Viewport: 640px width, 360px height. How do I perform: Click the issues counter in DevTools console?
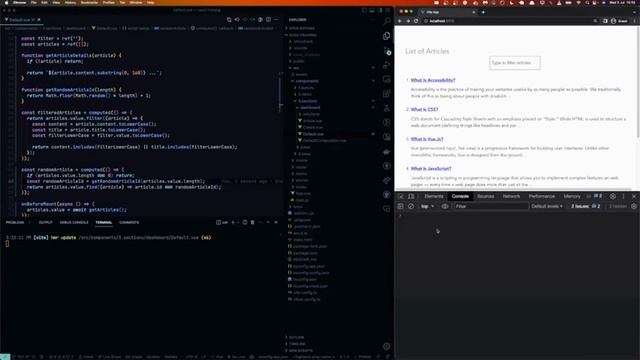click(585, 207)
